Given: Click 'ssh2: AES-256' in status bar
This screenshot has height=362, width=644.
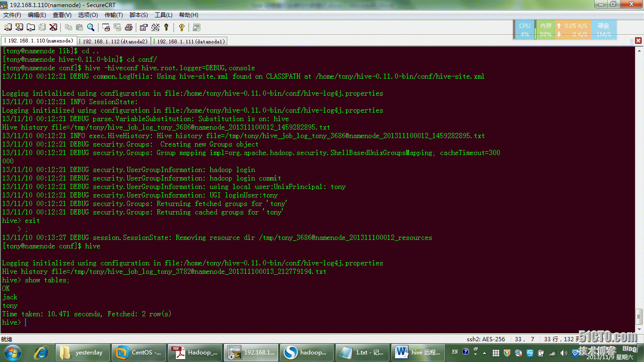Looking at the screenshot, I should [x=486, y=339].
